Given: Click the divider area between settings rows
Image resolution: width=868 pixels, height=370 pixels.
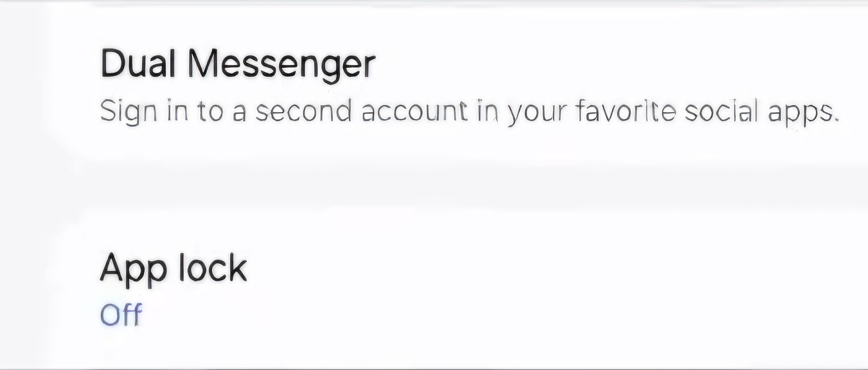Looking at the screenshot, I should click(432, 189).
